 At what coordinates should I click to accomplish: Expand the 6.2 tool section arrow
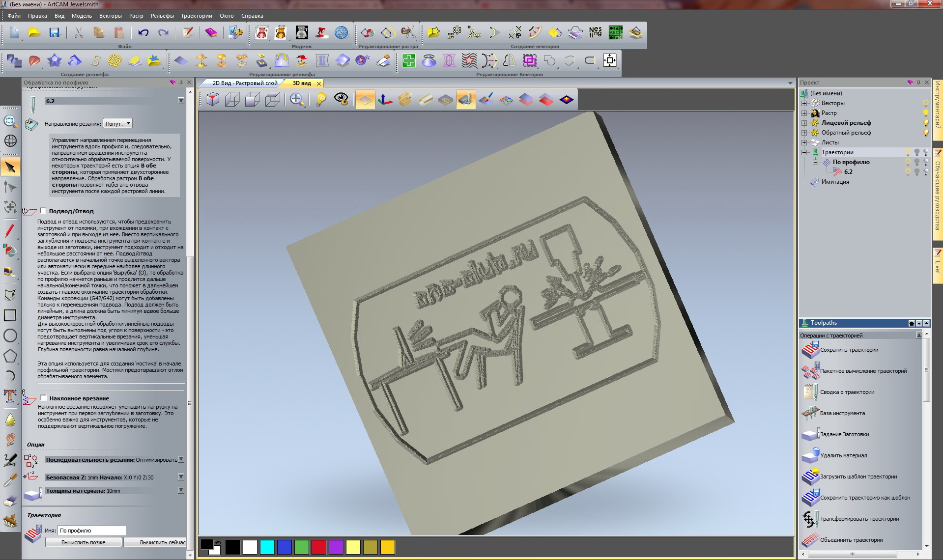point(181,101)
